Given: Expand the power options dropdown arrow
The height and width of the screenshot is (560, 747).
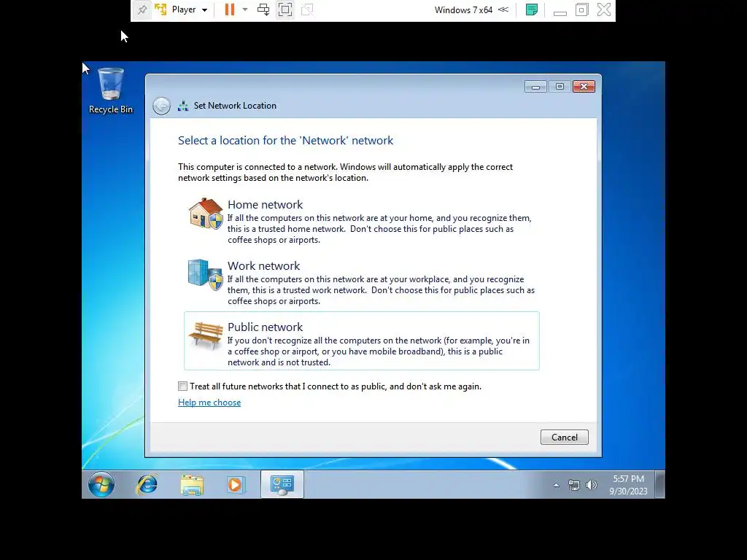Looking at the screenshot, I should click(x=245, y=9).
